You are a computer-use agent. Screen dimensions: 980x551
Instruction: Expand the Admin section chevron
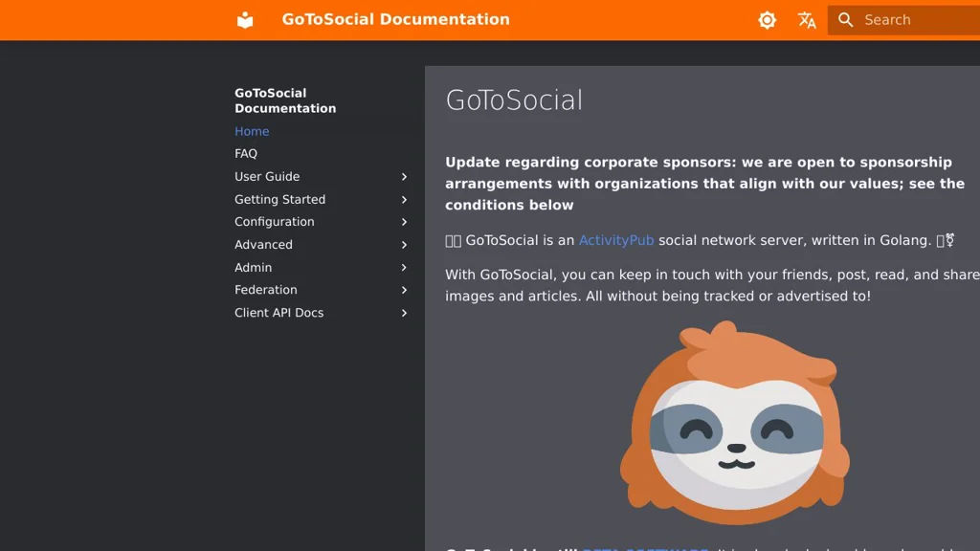[x=404, y=268]
